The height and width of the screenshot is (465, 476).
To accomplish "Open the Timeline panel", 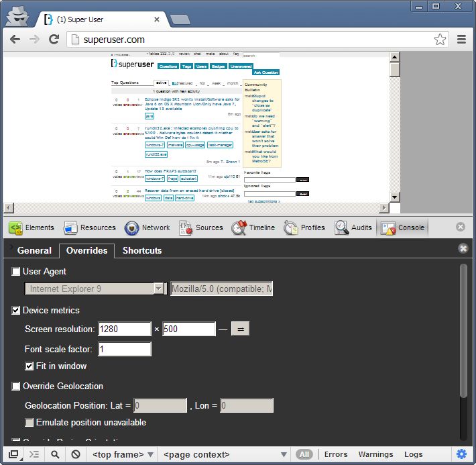I will coord(253,227).
